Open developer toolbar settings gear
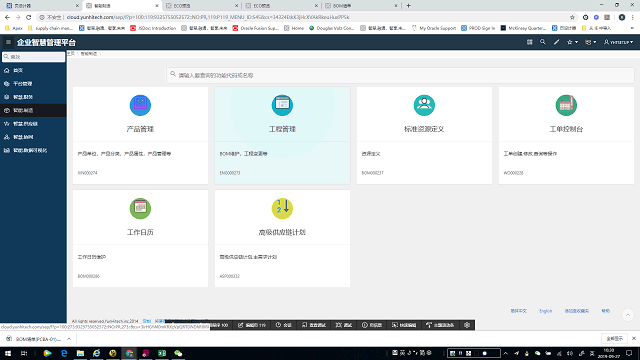The height and width of the screenshot is (360, 640). [x=467, y=325]
